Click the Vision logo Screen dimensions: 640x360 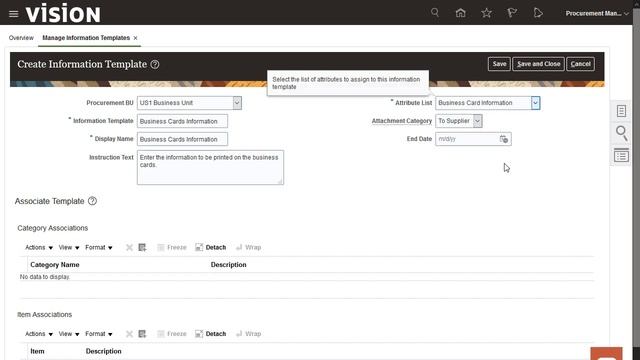click(63, 13)
